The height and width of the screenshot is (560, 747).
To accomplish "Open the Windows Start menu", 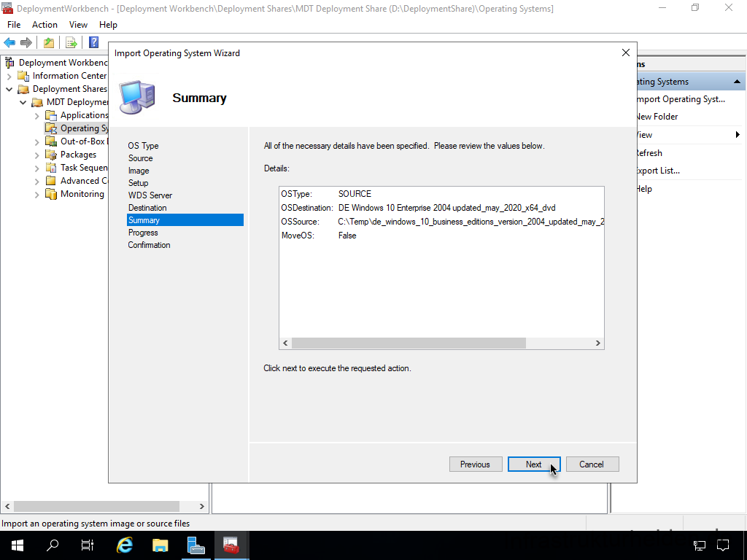I will click(x=18, y=545).
